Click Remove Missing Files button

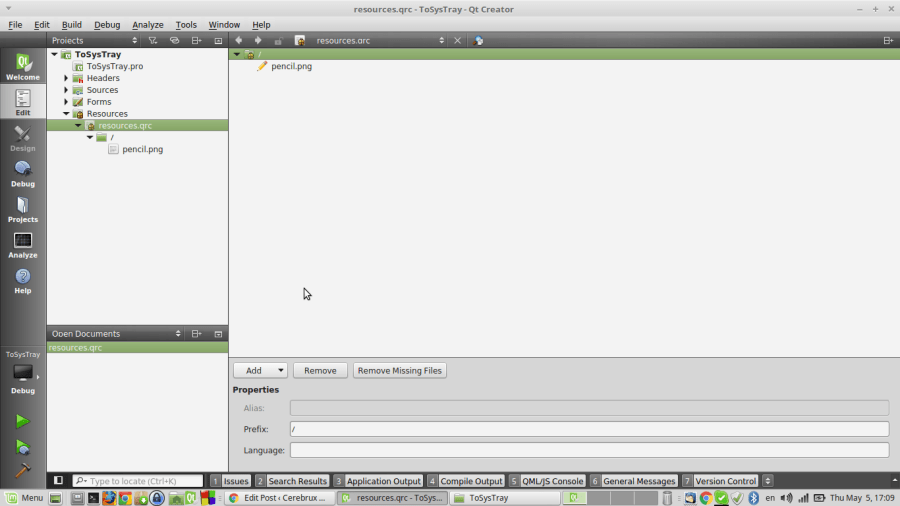click(x=399, y=371)
